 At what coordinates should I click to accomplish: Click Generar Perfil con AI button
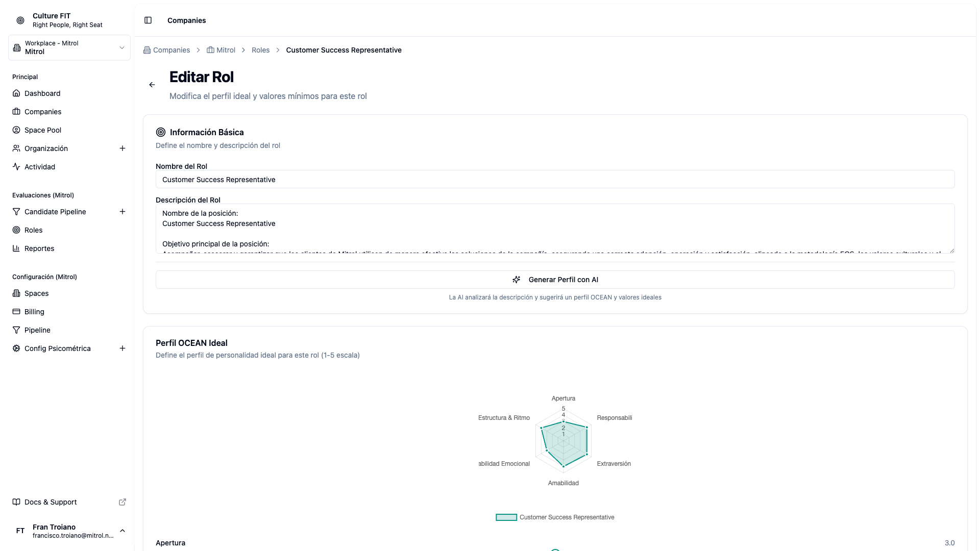tap(555, 280)
